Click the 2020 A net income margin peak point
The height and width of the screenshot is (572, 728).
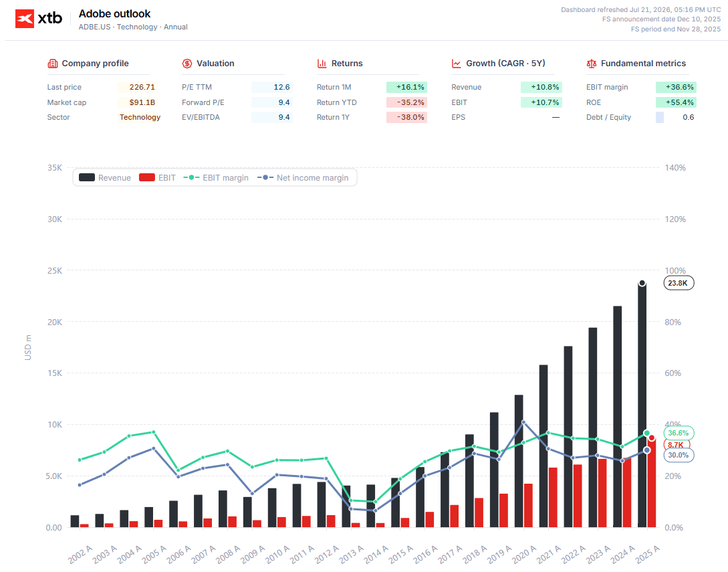click(x=523, y=422)
